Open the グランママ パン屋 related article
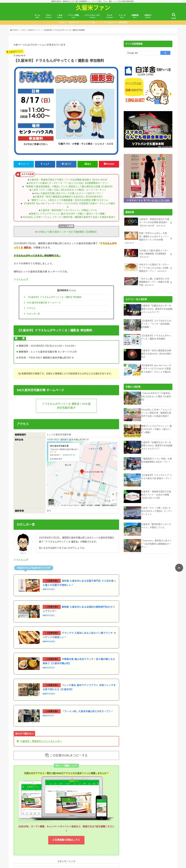This screenshot has width=186, height=868. click(66, 638)
